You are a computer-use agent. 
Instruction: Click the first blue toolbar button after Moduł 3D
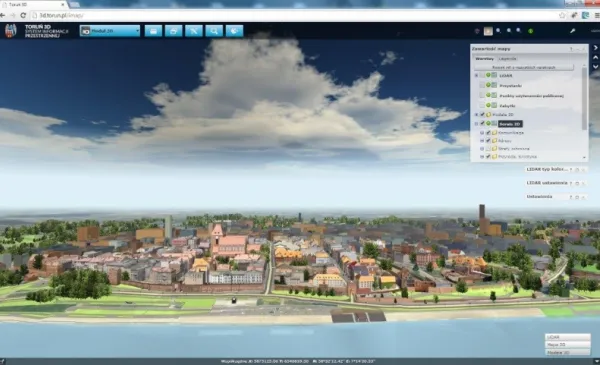pos(153,31)
